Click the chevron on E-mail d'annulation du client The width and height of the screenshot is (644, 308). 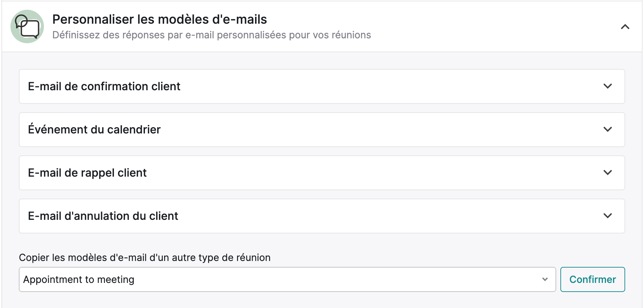click(x=608, y=216)
